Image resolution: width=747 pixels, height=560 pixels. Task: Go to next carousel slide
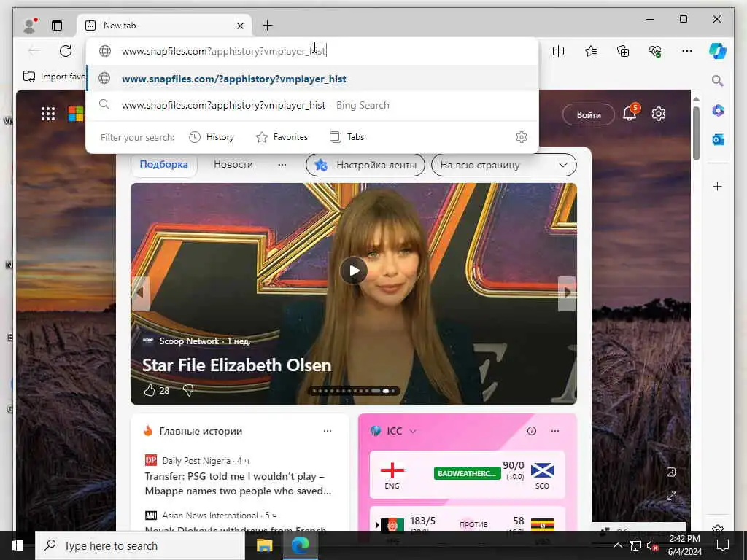click(567, 293)
